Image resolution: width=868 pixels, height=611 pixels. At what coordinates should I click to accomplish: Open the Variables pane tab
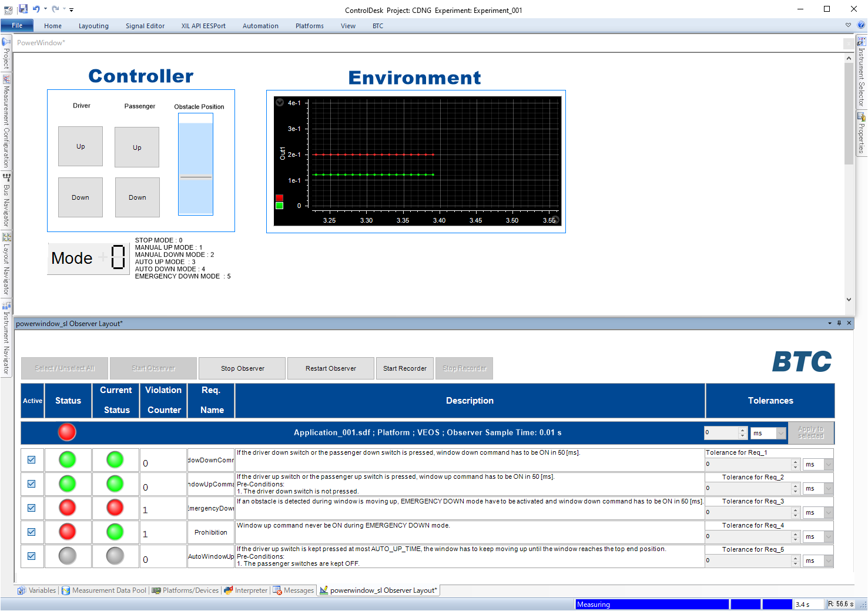pyautogui.click(x=37, y=590)
